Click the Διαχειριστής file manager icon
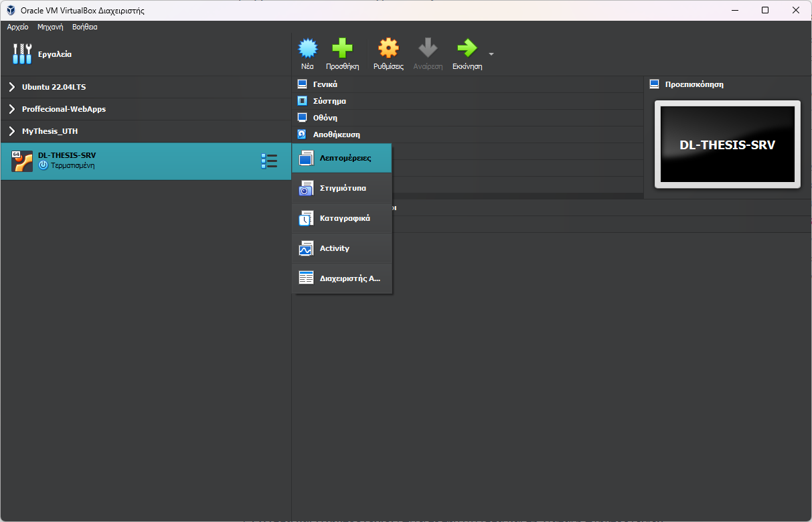Image resolution: width=812 pixels, height=522 pixels. [306, 278]
